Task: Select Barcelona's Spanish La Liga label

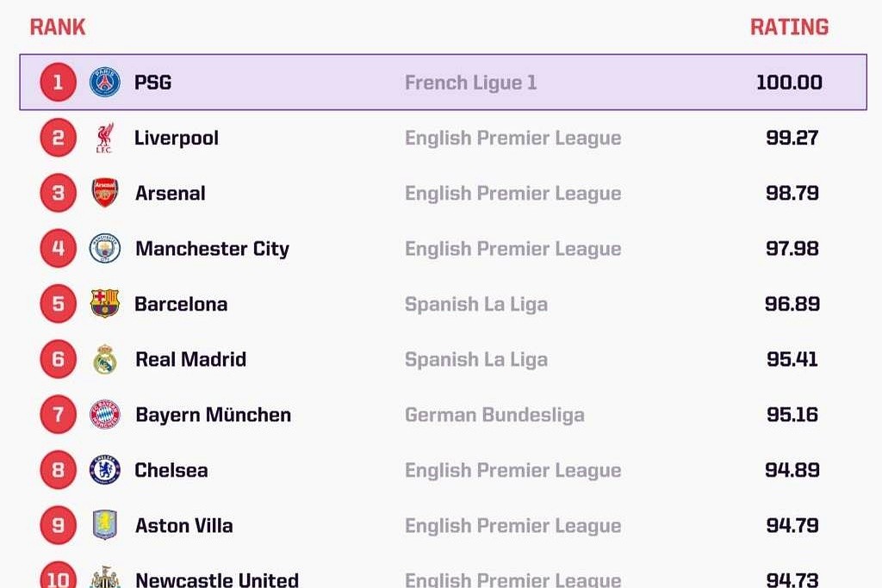Action: pyautogui.click(x=476, y=304)
